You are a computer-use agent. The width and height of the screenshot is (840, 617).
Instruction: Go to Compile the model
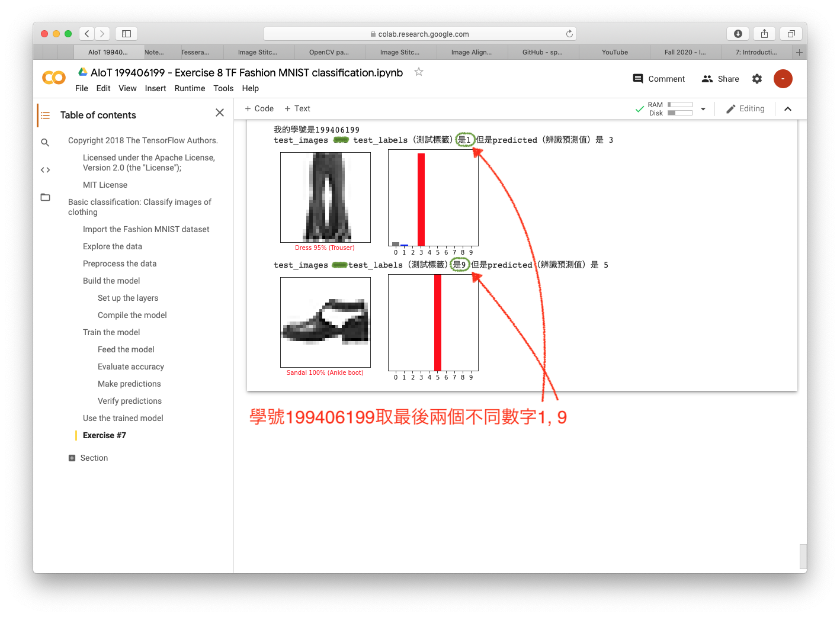[132, 315]
